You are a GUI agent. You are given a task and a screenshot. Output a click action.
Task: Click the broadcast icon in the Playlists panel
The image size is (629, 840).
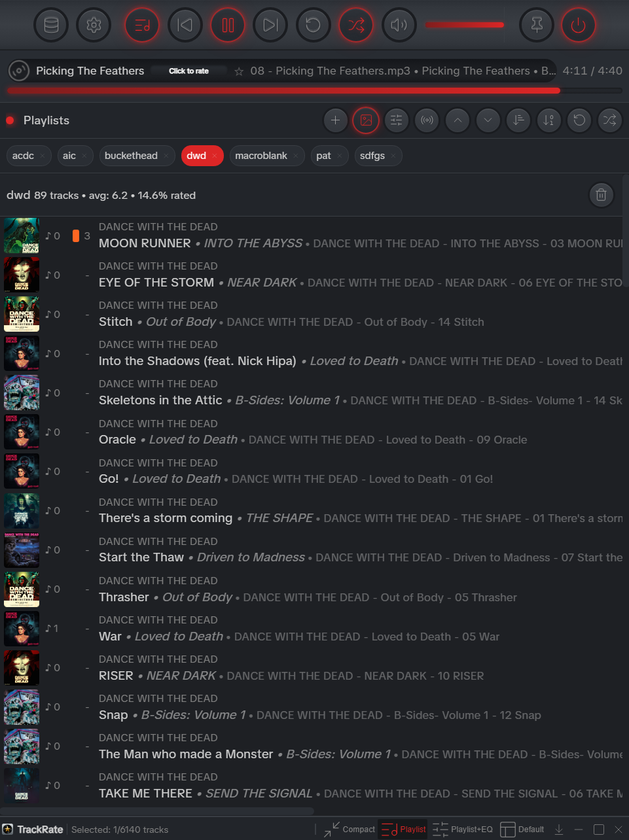point(426,120)
